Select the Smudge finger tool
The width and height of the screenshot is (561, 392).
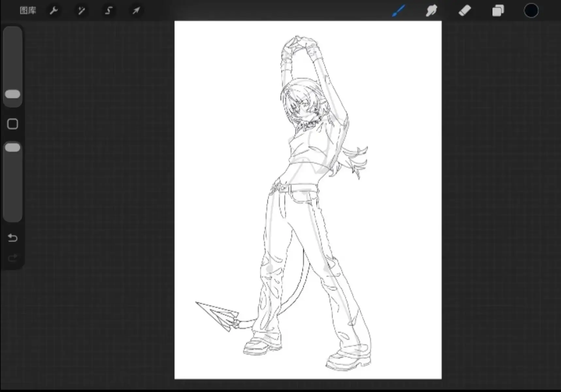[x=432, y=10]
